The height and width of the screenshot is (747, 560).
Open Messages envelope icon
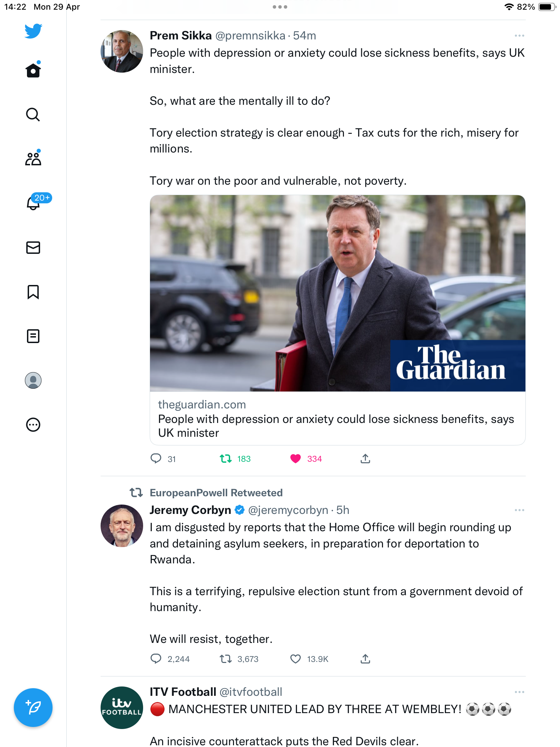pos(33,248)
